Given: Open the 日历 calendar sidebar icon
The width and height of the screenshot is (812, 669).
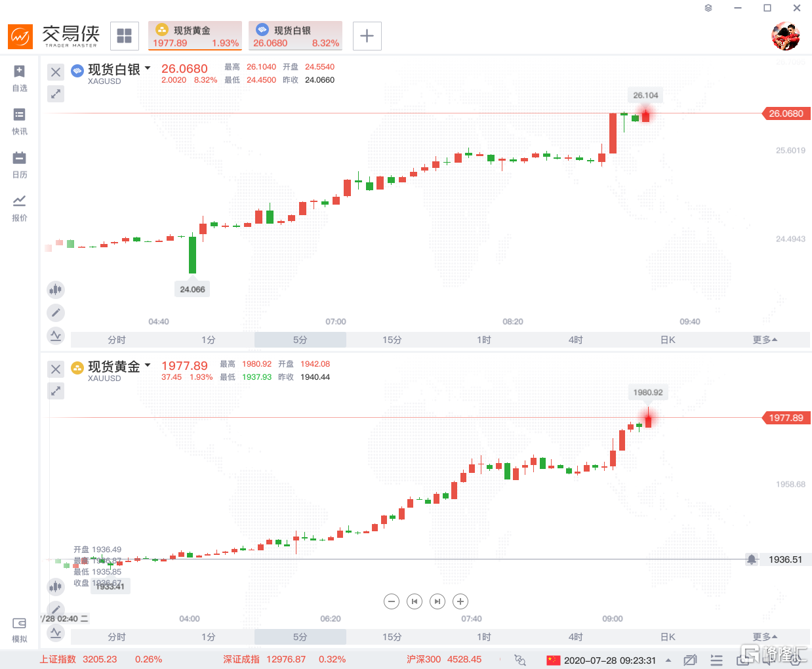Looking at the screenshot, I should point(20,164).
